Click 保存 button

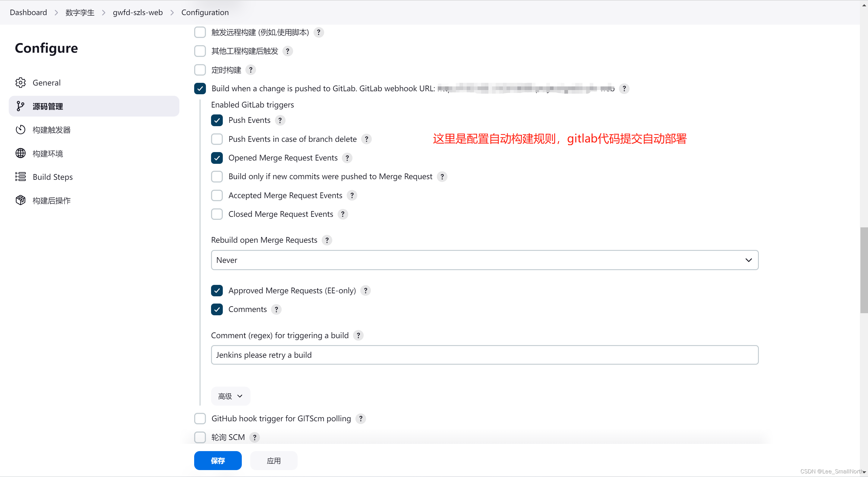pyautogui.click(x=218, y=460)
